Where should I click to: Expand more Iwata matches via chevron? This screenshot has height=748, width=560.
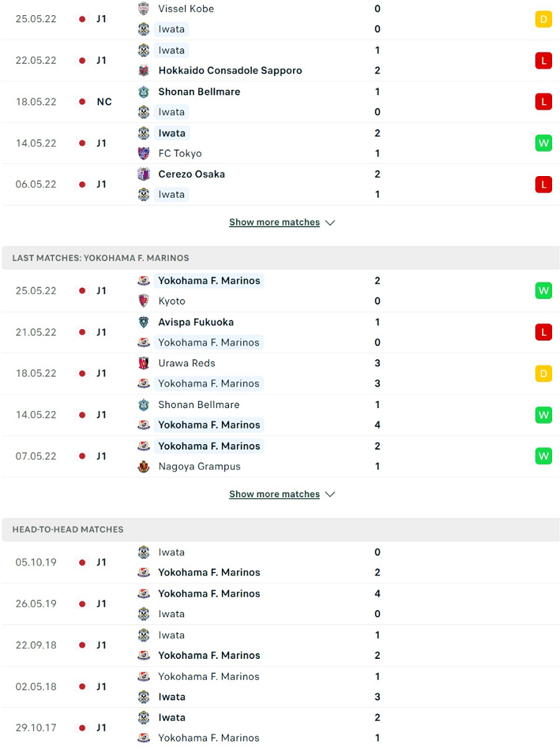pos(330,223)
